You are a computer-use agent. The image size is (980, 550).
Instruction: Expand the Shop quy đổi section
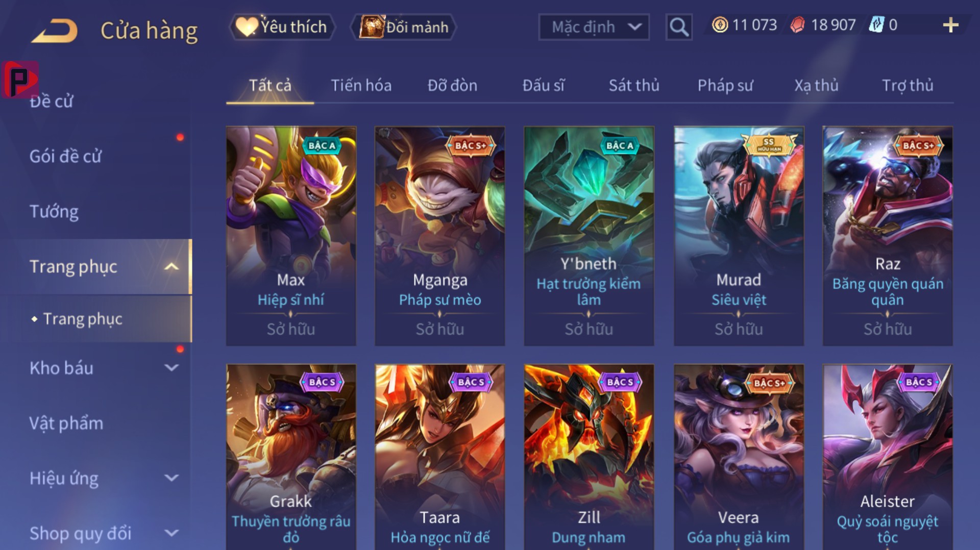click(172, 533)
